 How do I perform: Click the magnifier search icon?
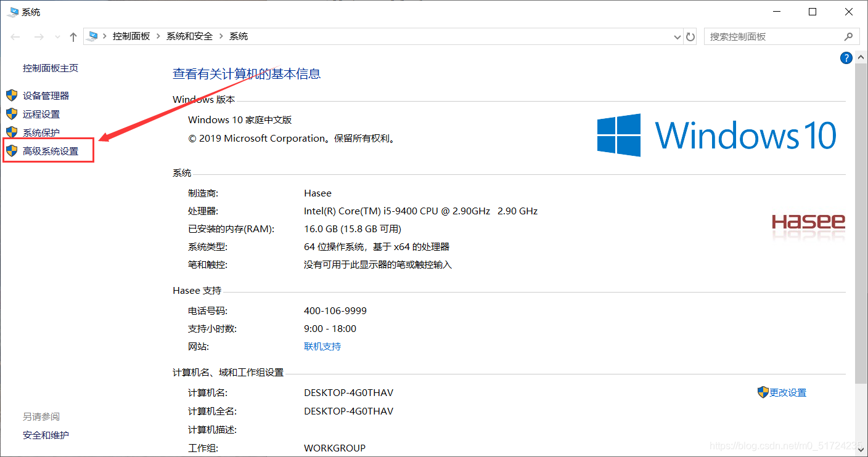pos(850,36)
